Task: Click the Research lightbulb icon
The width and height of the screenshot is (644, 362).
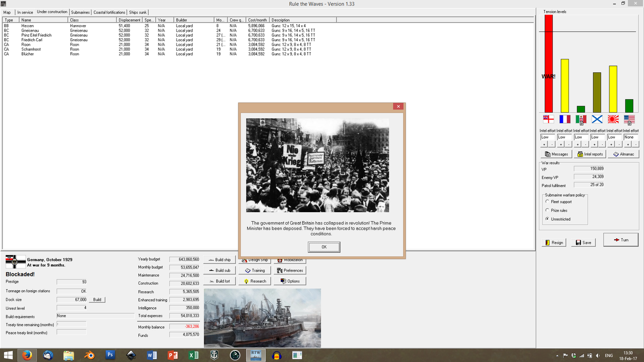Action: tap(246, 281)
